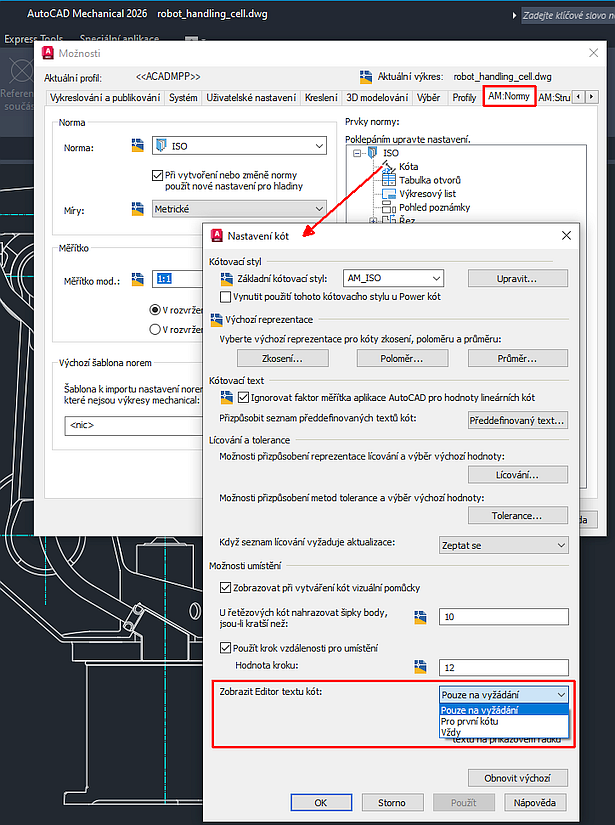The image size is (615, 825).
Task: Click the Výkresový list sheet icon
Action: click(x=389, y=193)
